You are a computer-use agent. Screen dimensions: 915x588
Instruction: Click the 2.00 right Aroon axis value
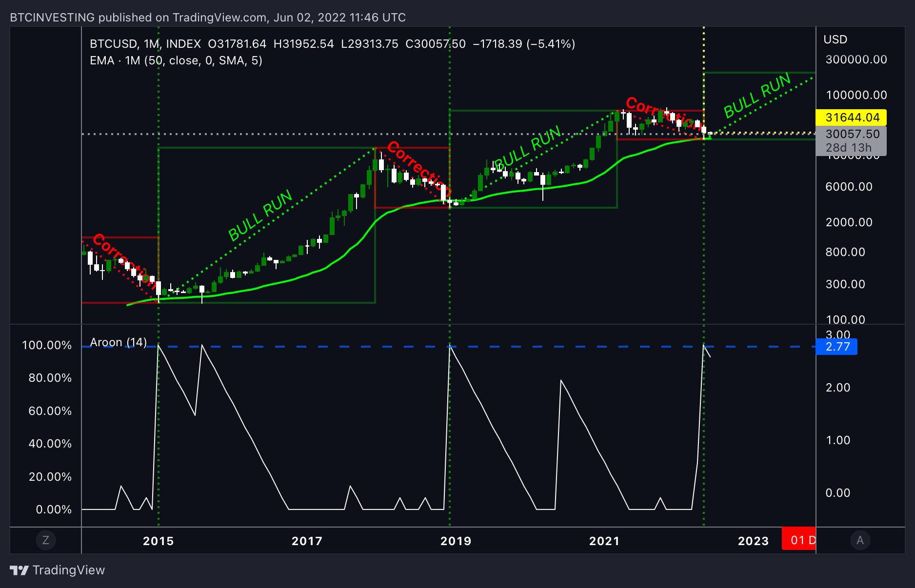tap(837, 388)
